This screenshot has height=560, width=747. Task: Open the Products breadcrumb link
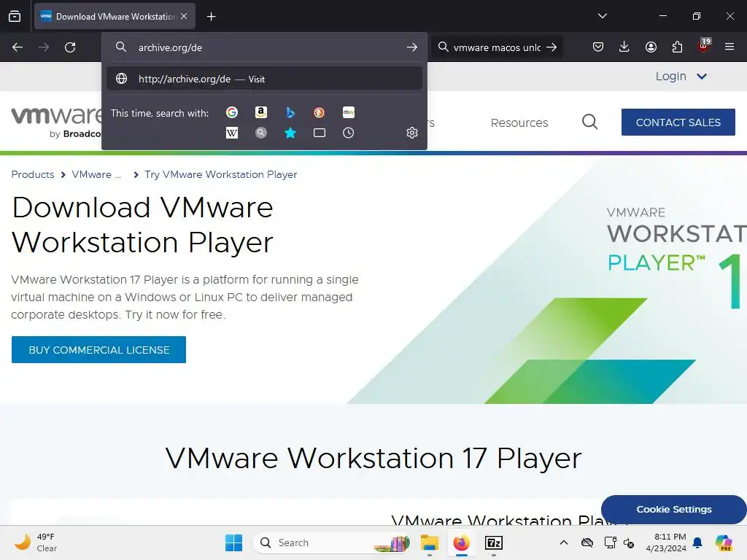point(32,174)
